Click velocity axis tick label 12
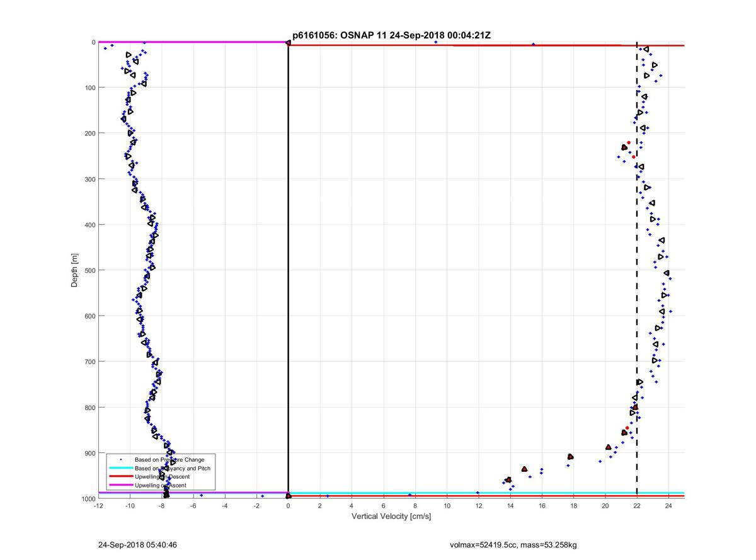Screen dimensions: 756x560 coord(479,506)
